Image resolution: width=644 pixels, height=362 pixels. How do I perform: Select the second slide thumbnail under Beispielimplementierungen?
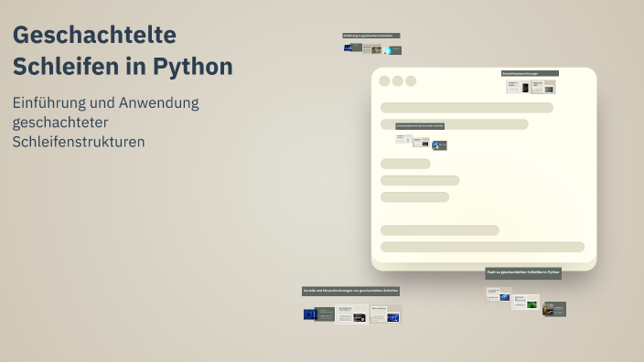[543, 87]
